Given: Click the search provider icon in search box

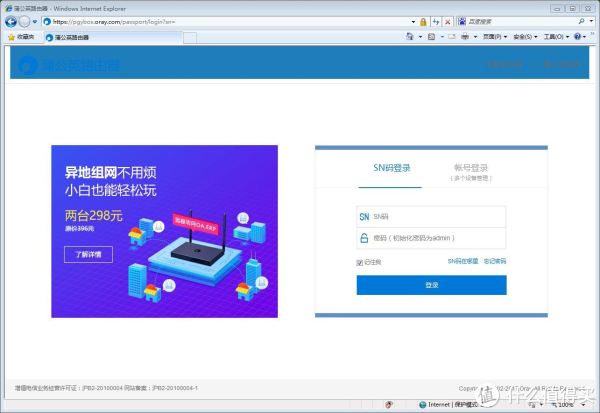Looking at the screenshot, I should (x=462, y=21).
